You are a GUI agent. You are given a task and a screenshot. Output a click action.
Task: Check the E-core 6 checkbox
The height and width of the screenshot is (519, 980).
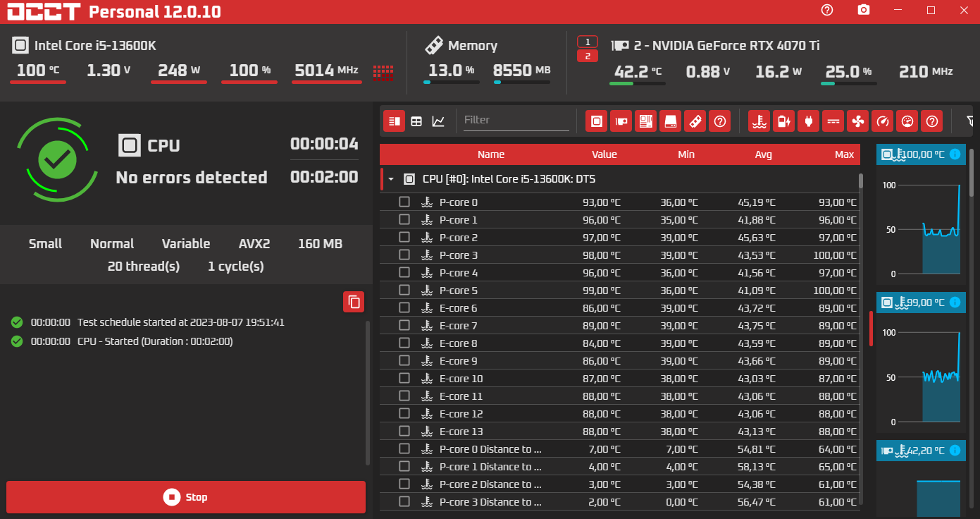404,307
